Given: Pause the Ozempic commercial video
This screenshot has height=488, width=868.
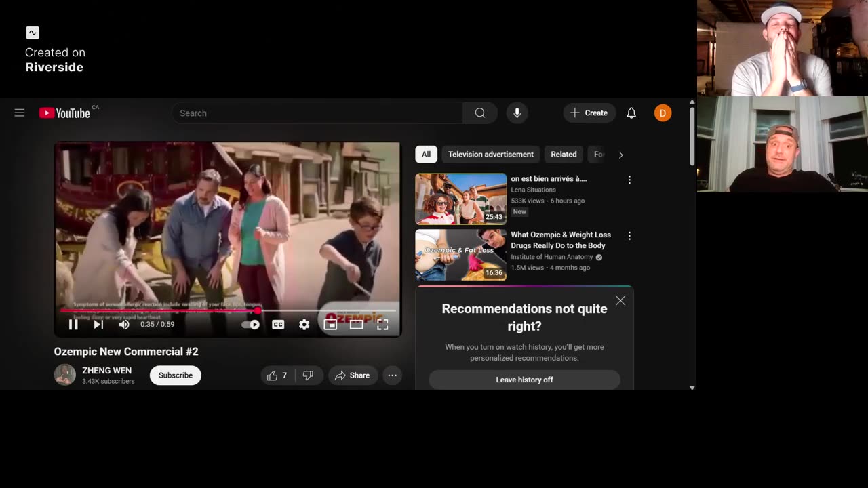Looking at the screenshot, I should click(x=73, y=325).
